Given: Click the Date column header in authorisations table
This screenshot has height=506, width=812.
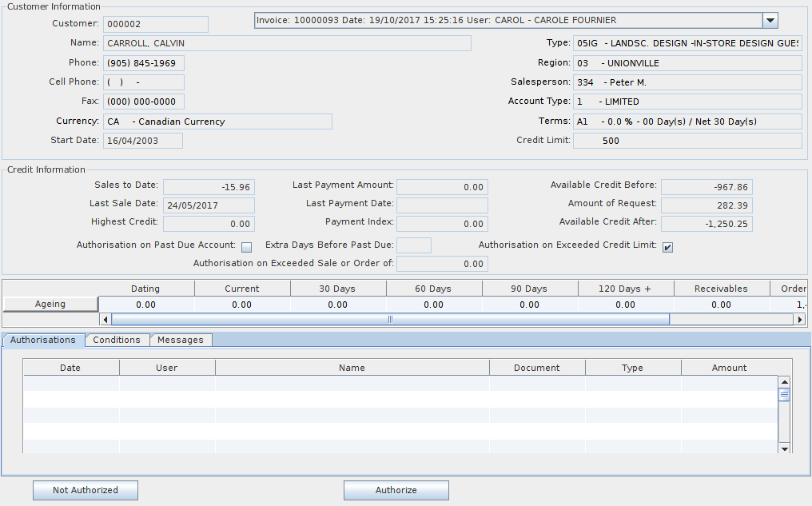Looking at the screenshot, I should pos(70,368).
